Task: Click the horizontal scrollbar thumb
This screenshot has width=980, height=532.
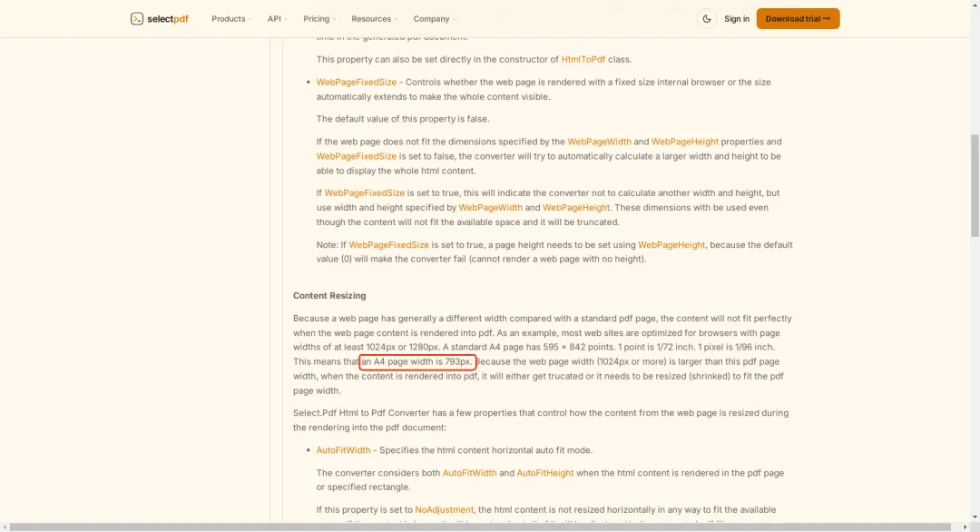Action: pyautogui.click(x=481, y=527)
